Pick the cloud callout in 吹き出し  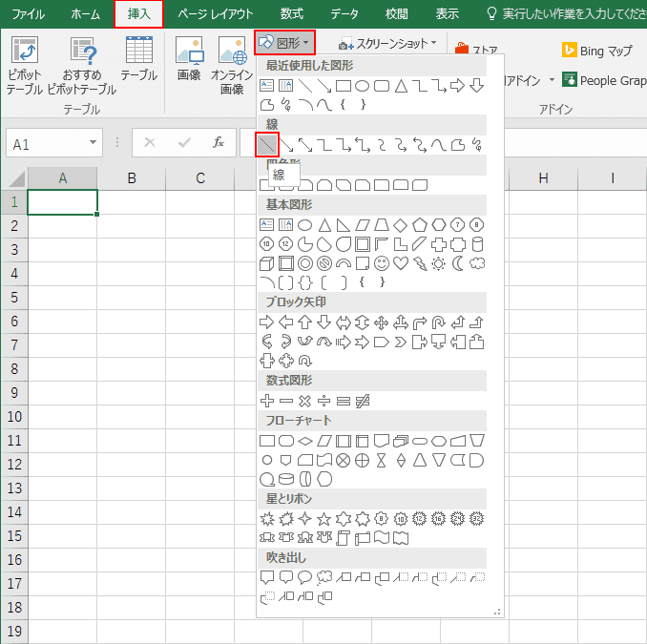pyautogui.click(x=324, y=577)
